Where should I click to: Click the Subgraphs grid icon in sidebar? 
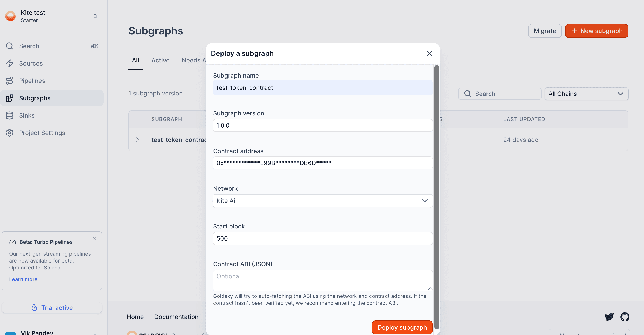click(x=10, y=98)
